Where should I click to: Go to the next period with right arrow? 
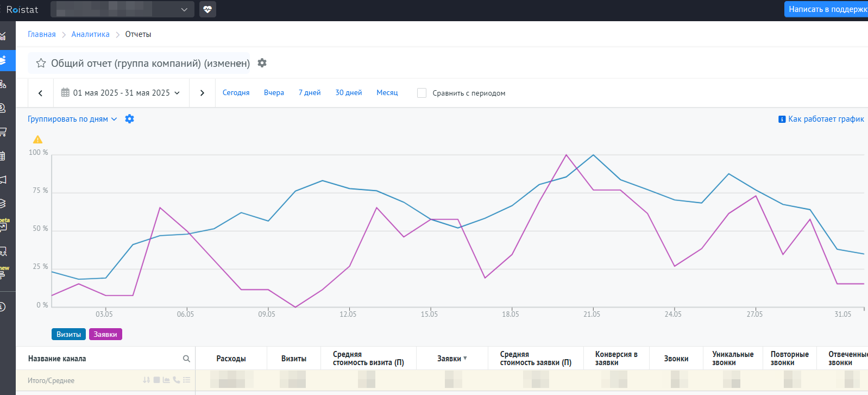click(202, 93)
